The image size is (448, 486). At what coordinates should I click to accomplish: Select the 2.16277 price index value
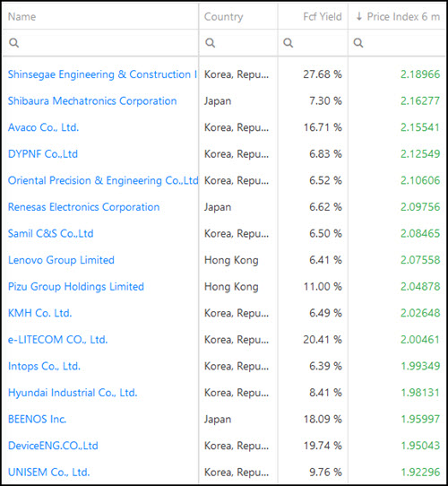420,101
